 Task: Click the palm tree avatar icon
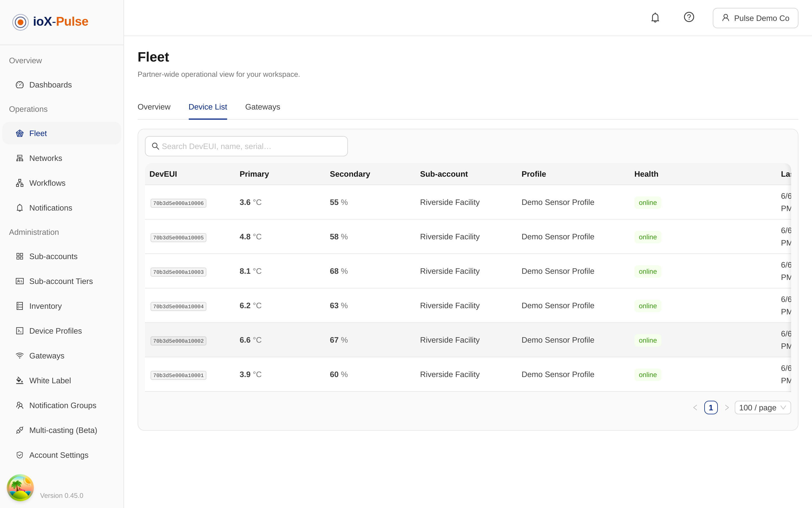click(x=20, y=487)
